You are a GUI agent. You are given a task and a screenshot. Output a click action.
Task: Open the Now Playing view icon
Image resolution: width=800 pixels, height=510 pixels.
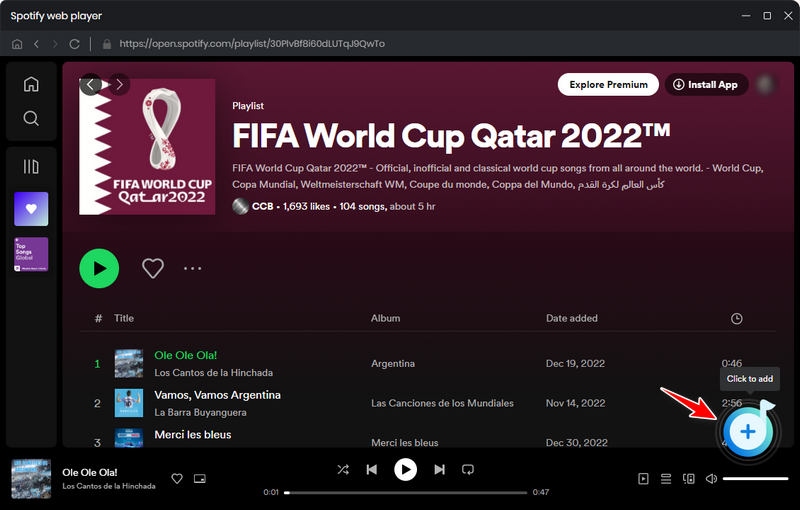pos(643,479)
